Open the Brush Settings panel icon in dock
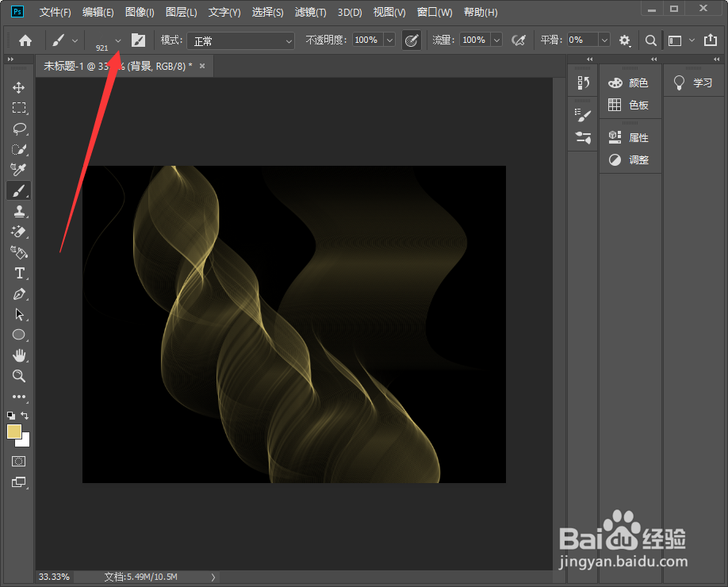The height and width of the screenshot is (587, 728). pyautogui.click(x=583, y=115)
